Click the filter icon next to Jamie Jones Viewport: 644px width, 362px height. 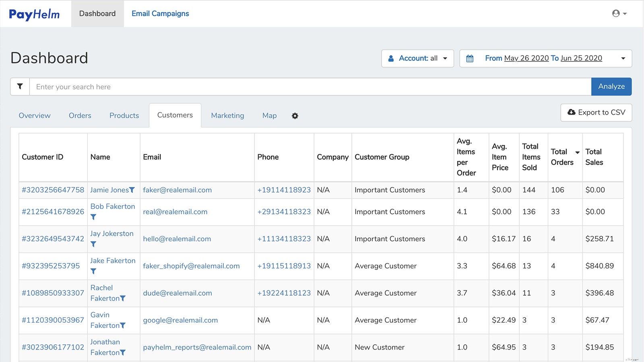click(132, 190)
